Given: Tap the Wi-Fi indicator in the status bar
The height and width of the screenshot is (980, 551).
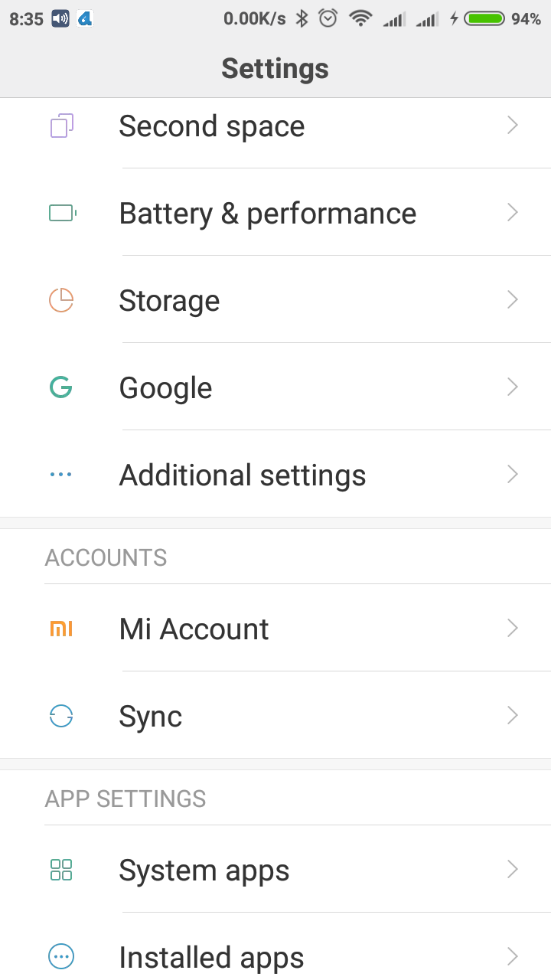Looking at the screenshot, I should 360,18.
